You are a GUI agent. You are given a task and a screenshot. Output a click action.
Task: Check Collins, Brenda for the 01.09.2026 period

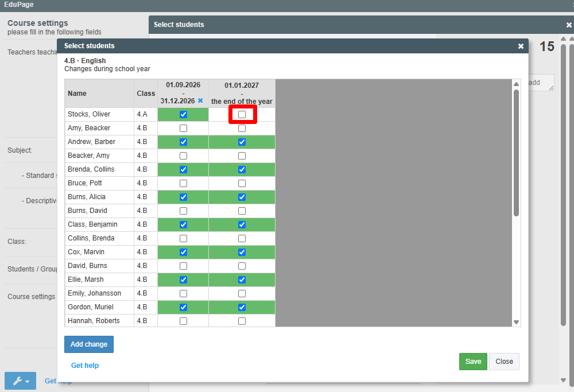coord(184,239)
